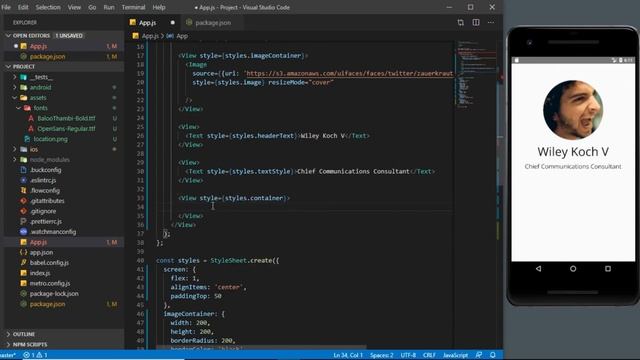Open BalooThambi-Bold.ttf font file
This screenshot has height=360, width=640.
pos(66,118)
